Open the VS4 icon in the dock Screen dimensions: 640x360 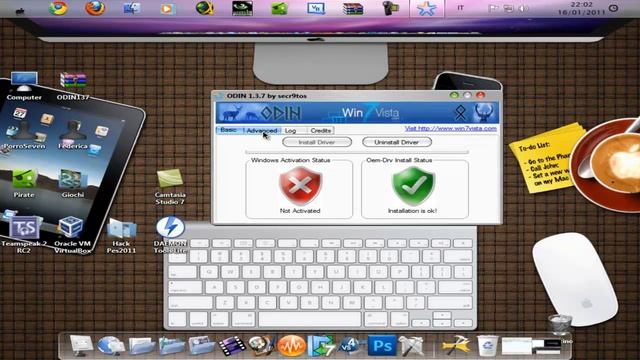pyautogui.click(x=350, y=345)
